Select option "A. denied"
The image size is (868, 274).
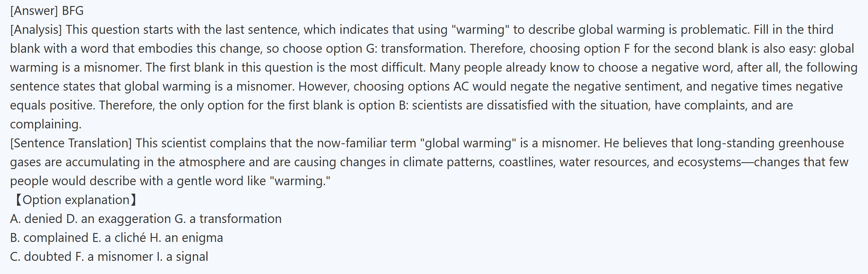[36, 219]
